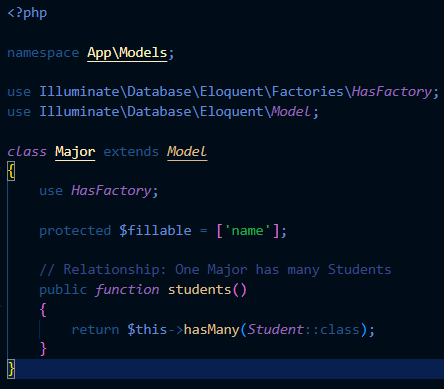The height and width of the screenshot is (389, 444).
Task: Click Factories in the first import
Action: [307, 92]
